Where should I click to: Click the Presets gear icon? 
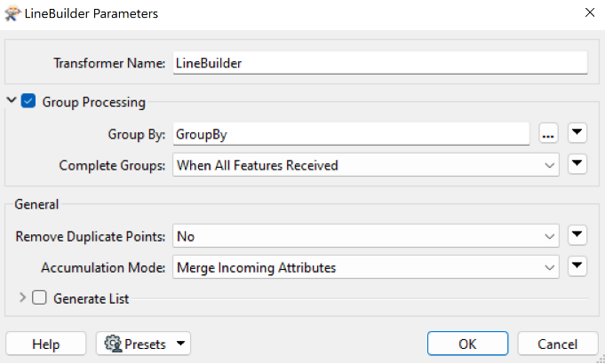pyautogui.click(x=113, y=344)
